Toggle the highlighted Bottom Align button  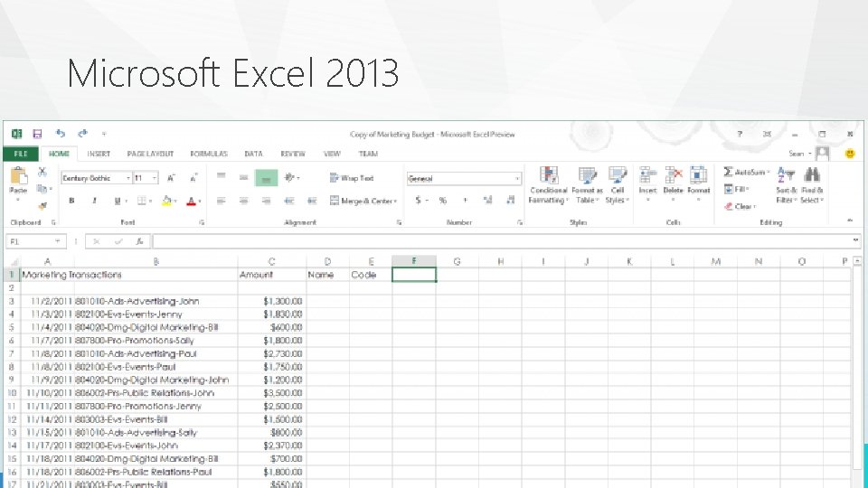coord(266,178)
